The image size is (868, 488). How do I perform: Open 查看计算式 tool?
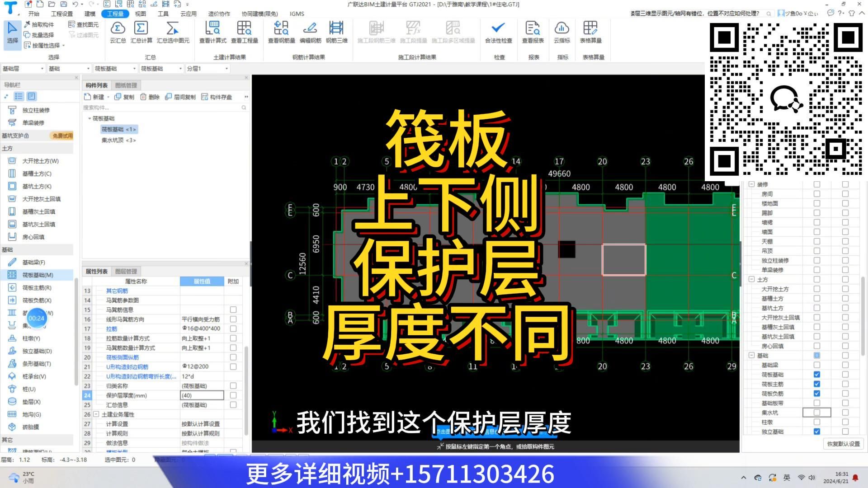(x=212, y=32)
